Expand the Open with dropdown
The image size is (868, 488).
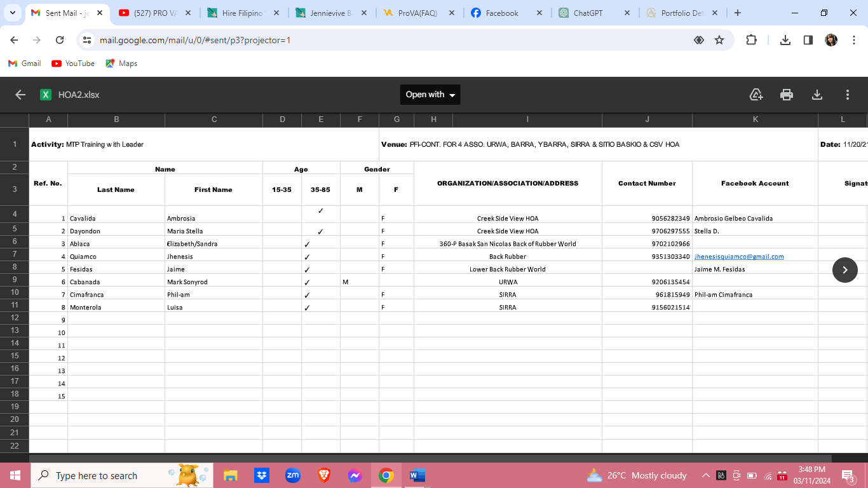pyautogui.click(x=430, y=95)
